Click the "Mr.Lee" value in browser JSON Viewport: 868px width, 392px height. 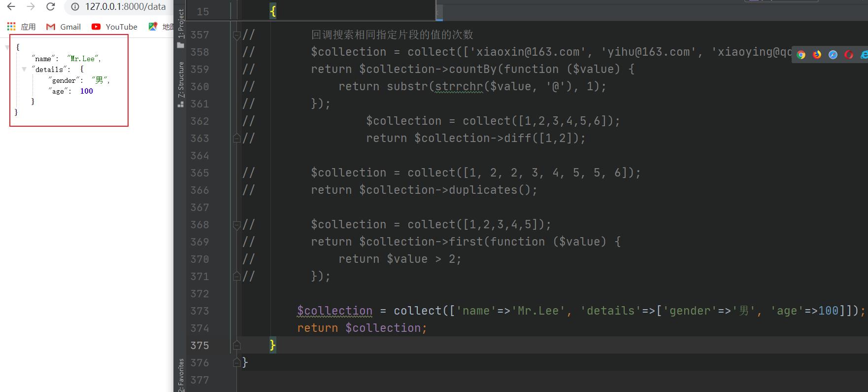coord(83,59)
